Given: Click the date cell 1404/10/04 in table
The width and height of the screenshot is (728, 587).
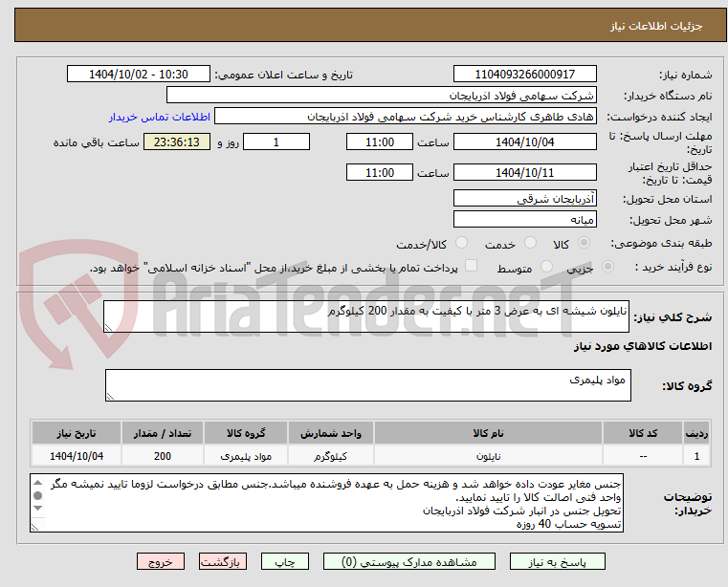Looking at the screenshot, I should 77,456.
